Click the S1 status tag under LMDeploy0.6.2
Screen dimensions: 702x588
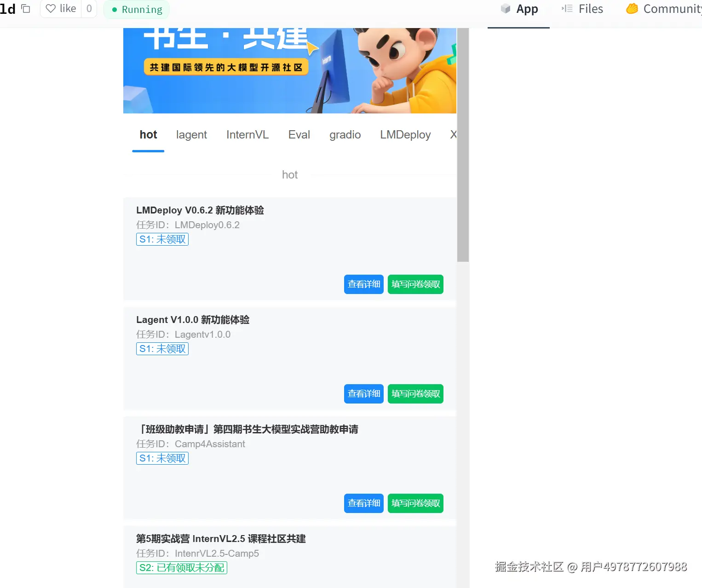162,239
